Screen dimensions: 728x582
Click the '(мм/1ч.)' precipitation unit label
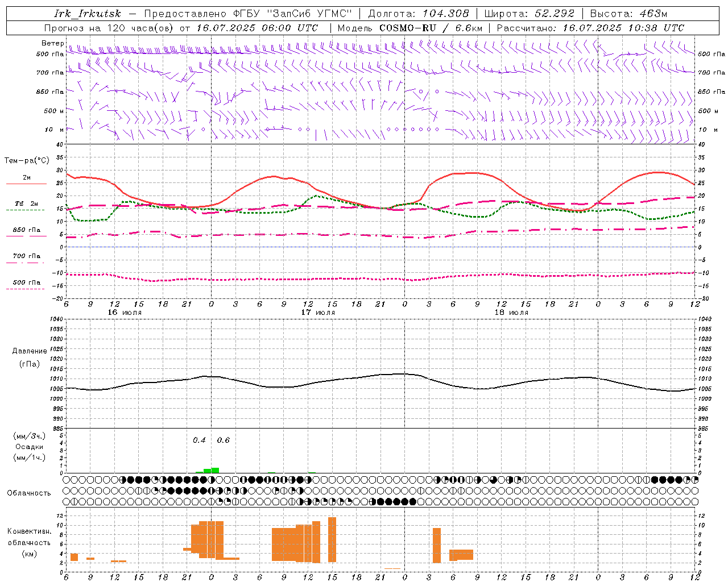click(x=30, y=458)
